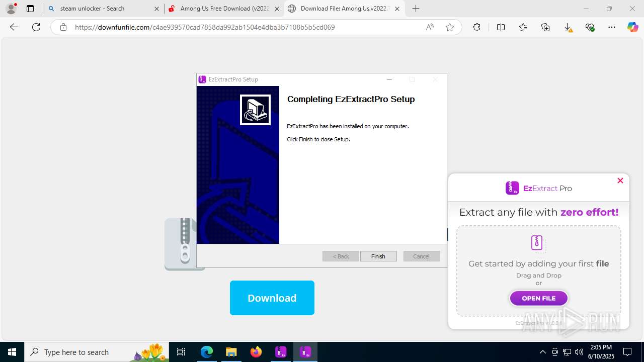Screen dimensions: 644x362
Task: Click the zip file icon in drop zone
Action: 537,243
